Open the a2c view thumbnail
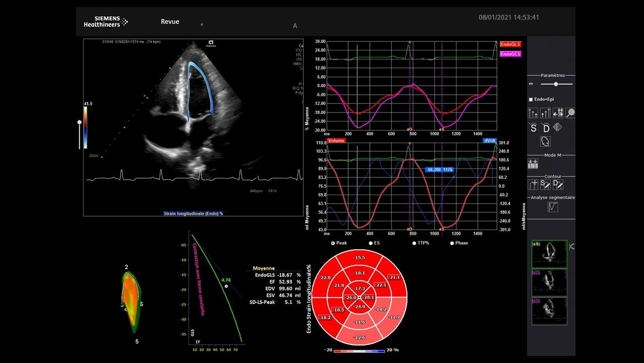This screenshot has width=644, height=363. coord(549,282)
